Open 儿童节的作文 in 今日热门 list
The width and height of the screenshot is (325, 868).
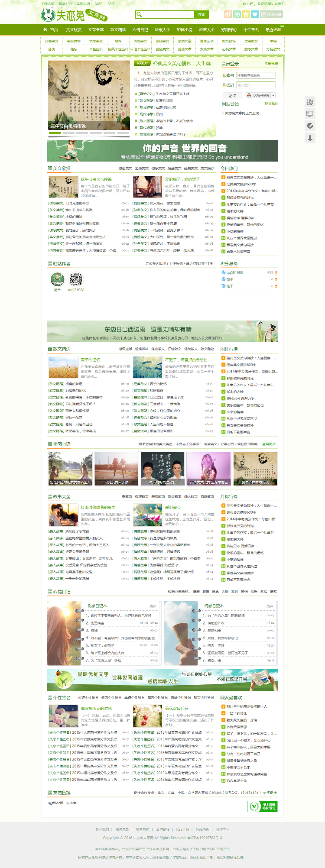[x=250, y=204]
